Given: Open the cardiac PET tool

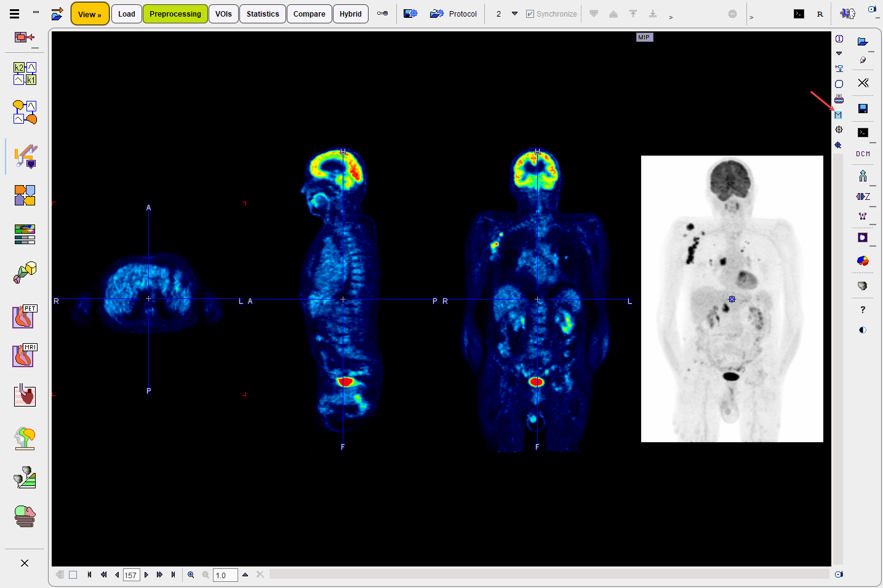Looking at the screenshot, I should click(x=25, y=317).
